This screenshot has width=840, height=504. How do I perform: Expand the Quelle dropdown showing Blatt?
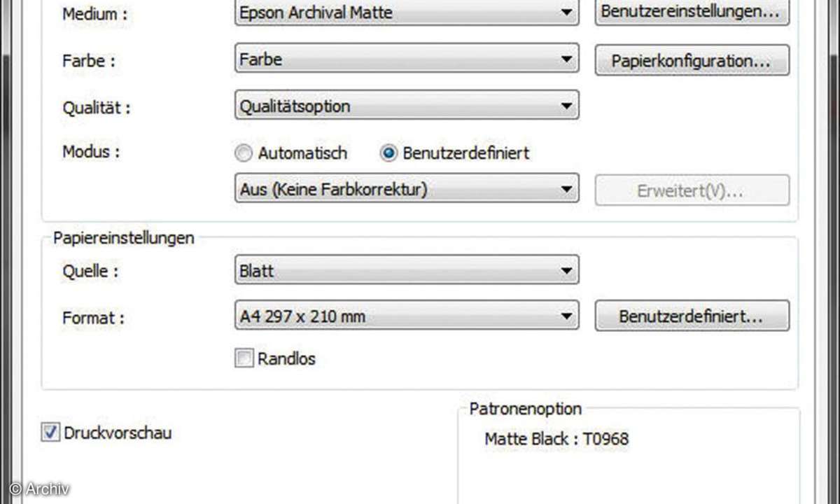(x=407, y=271)
